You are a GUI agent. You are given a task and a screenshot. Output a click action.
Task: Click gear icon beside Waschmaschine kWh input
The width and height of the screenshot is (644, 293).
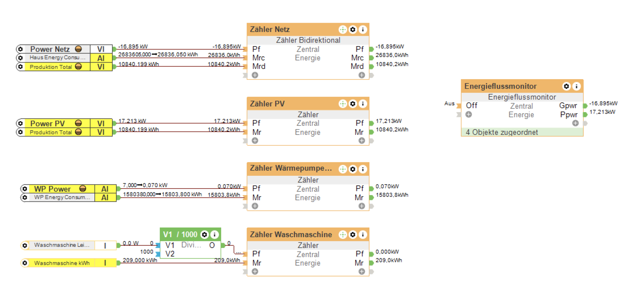pos(24,263)
